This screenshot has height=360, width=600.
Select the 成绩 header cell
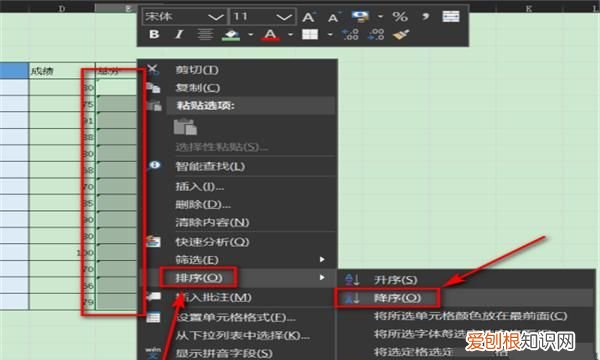pos(62,71)
